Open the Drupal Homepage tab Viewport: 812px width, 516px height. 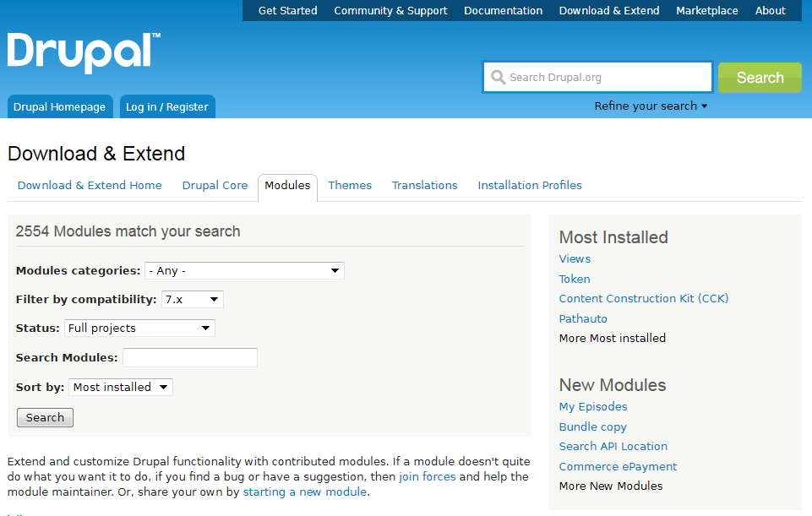59,106
